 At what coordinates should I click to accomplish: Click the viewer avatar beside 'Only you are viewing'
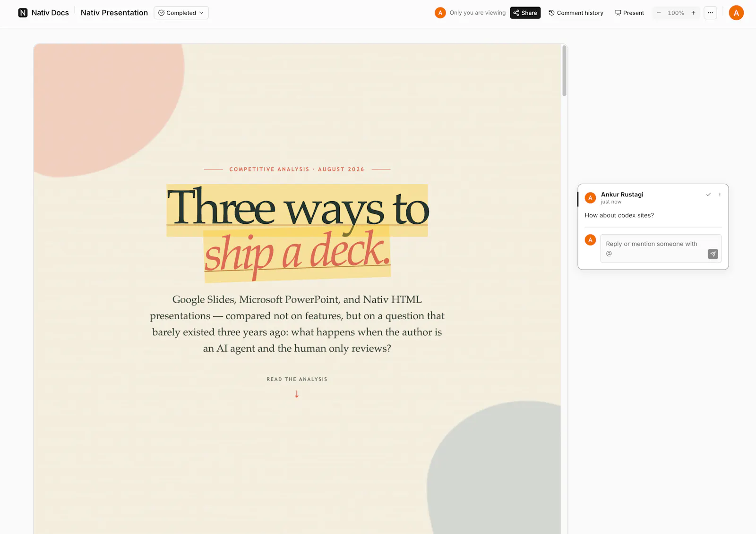click(440, 13)
